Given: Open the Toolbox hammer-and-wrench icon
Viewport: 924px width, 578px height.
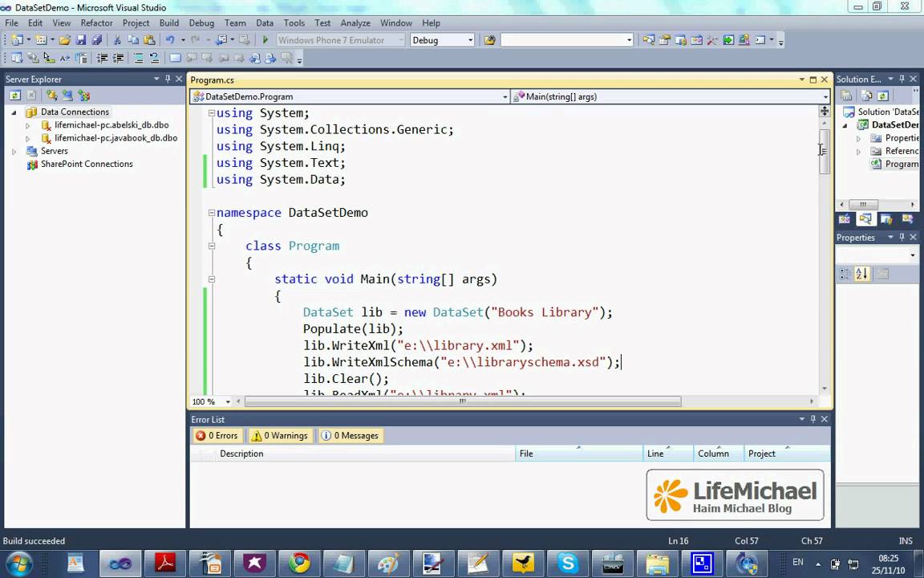Looking at the screenshot, I should 712,40.
